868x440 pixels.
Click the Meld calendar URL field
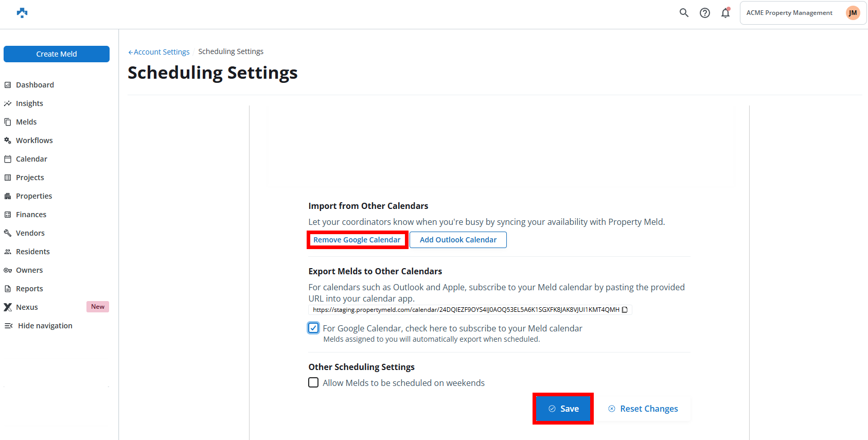click(465, 310)
